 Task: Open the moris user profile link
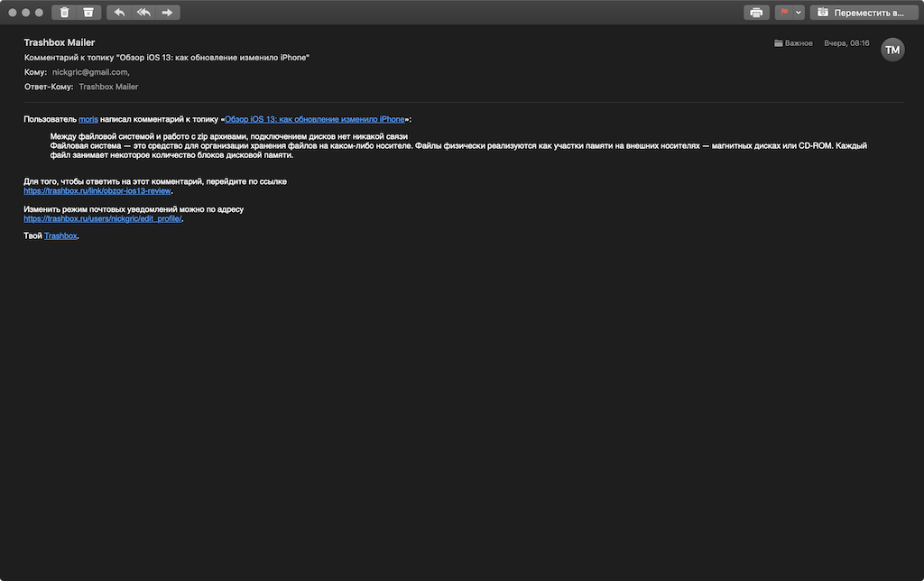coord(88,119)
